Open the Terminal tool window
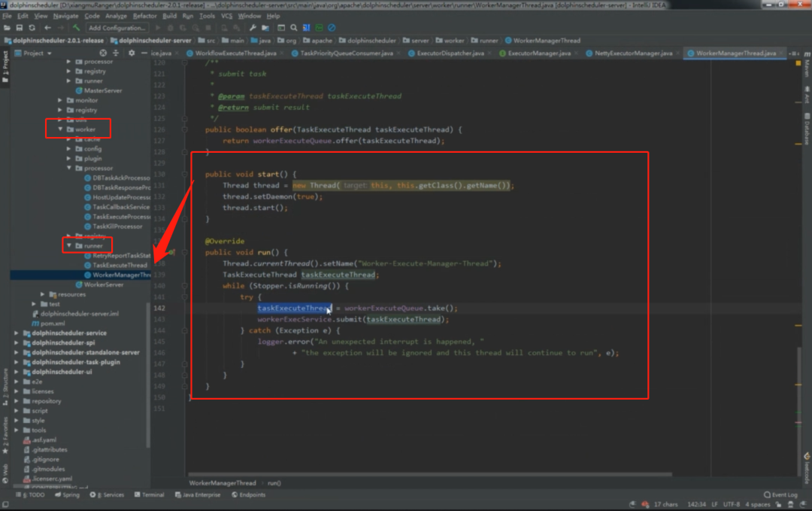 (x=149, y=495)
